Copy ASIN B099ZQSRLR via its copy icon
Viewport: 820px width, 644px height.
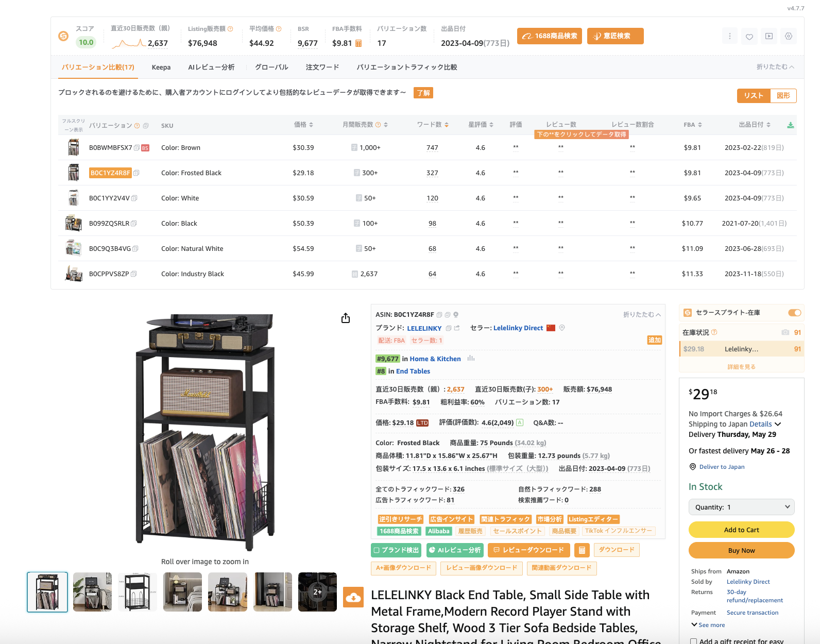pyautogui.click(x=133, y=224)
